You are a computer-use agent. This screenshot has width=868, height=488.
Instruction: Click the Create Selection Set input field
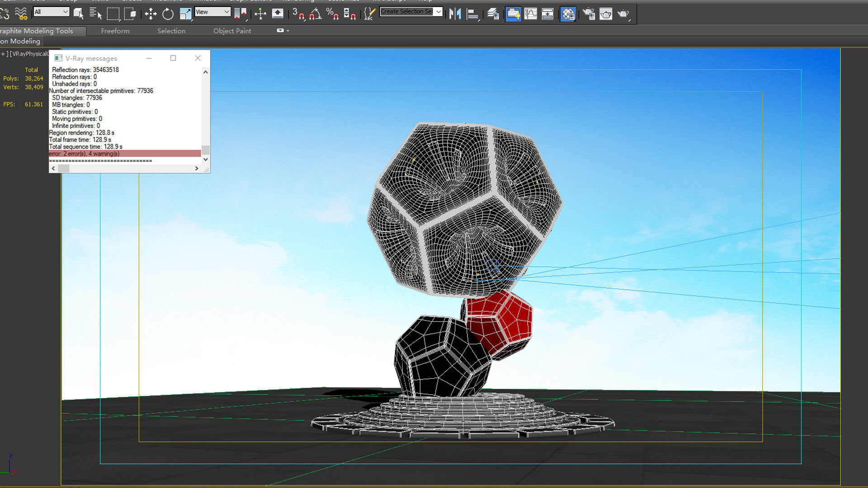(406, 12)
